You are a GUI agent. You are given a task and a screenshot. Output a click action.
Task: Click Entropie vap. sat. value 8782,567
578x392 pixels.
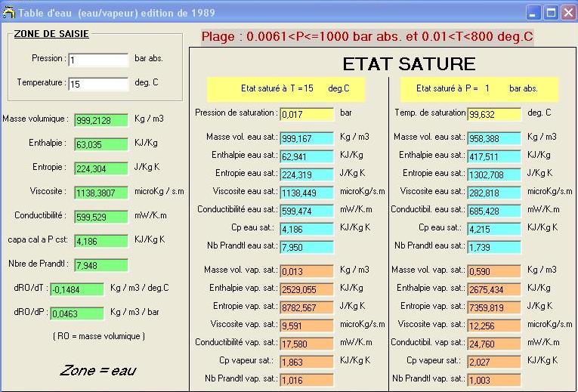click(x=307, y=307)
